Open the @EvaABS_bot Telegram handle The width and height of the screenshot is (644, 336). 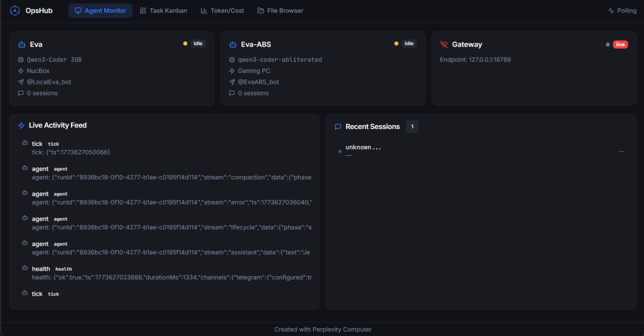point(258,82)
